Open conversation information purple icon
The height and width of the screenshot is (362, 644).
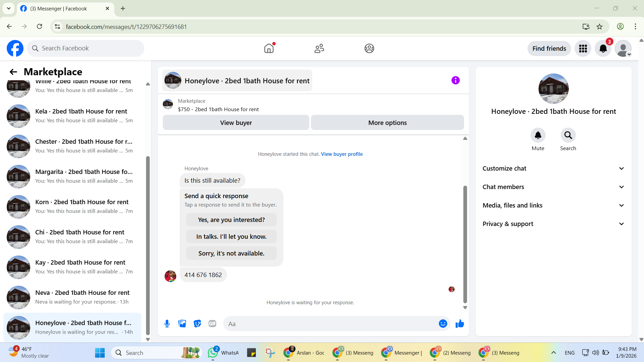point(456,80)
